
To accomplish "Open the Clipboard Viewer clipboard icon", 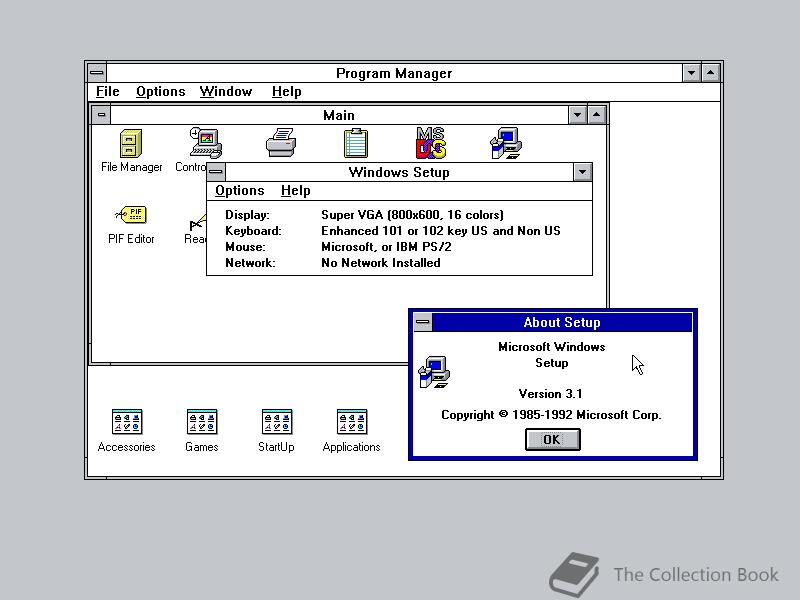I will (x=356, y=143).
